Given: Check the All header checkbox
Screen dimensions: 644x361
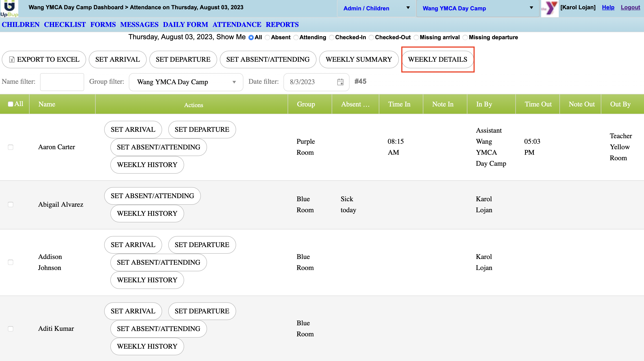Looking at the screenshot, I should click(x=11, y=104).
